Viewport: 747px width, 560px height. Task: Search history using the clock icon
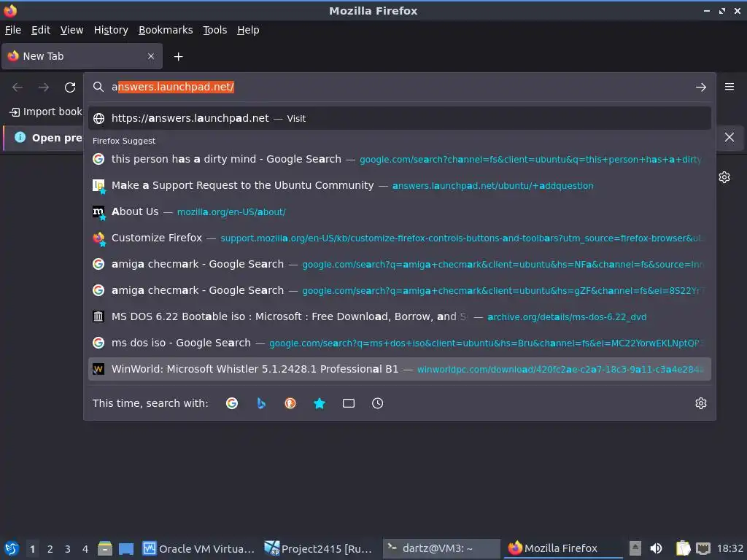point(377,403)
